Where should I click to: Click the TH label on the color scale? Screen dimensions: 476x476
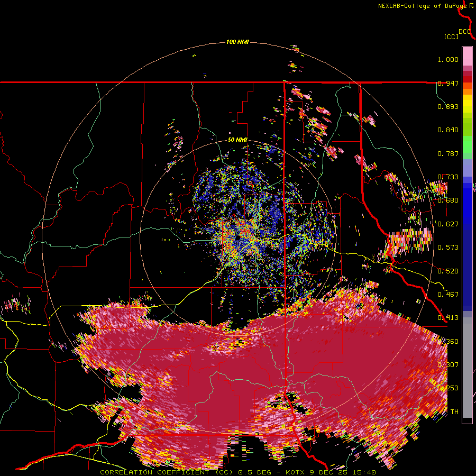(454, 412)
